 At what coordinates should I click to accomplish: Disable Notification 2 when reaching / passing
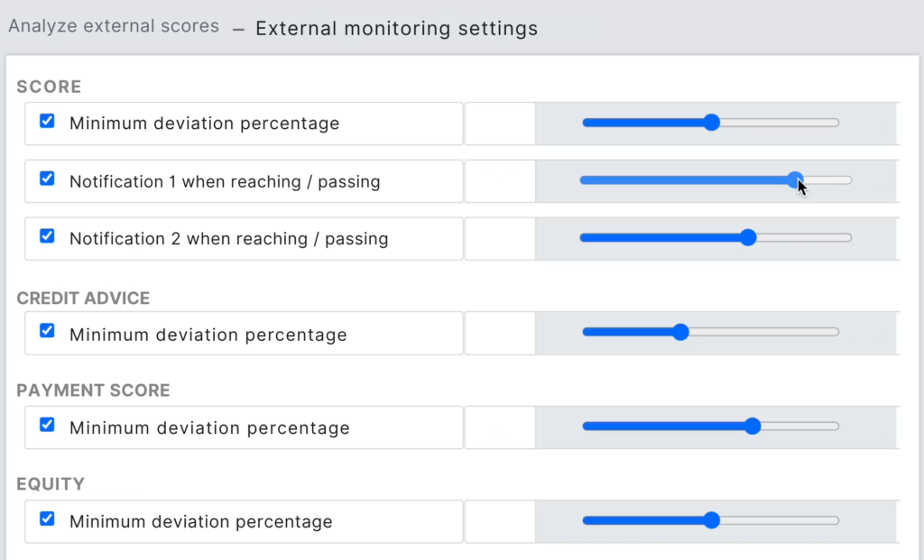48,237
